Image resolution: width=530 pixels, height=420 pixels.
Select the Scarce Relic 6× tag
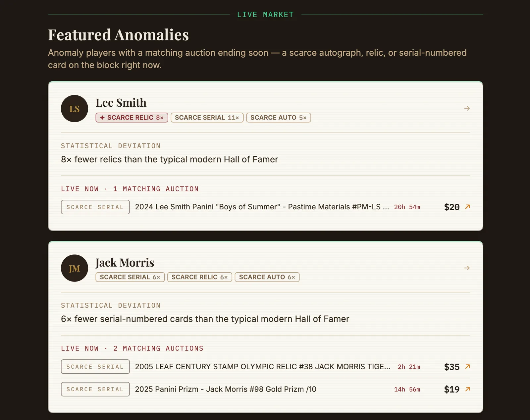pos(200,277)
